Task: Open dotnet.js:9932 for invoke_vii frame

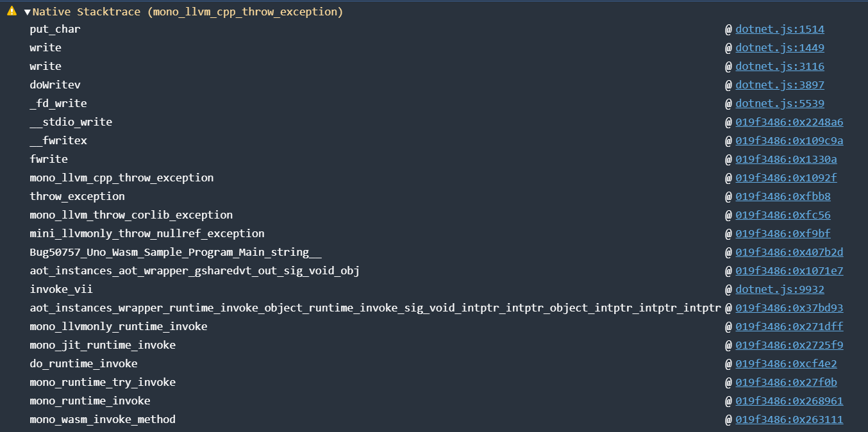Action: coord(780,289)
